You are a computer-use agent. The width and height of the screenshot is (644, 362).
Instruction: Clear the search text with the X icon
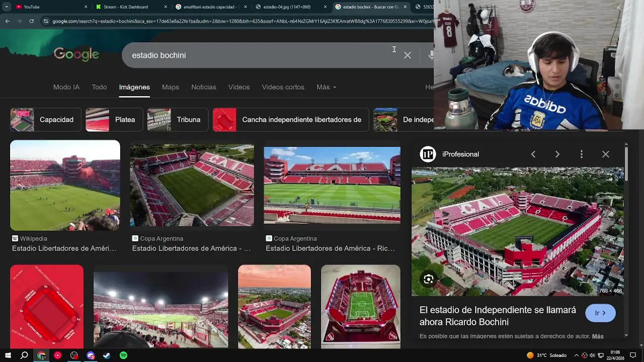click(x=408, y=55)
